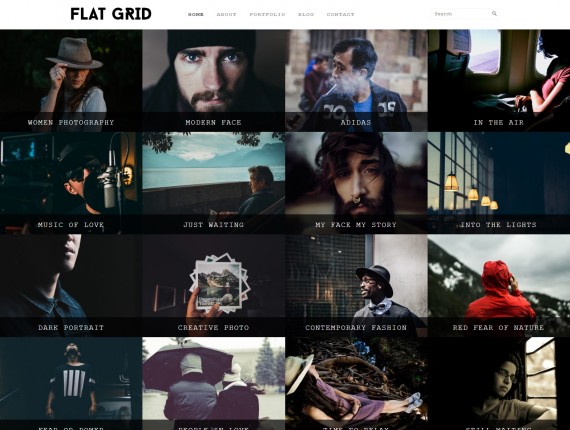Screen dimensions: 570x430
Task: Open the Just Waiting image
Action: (213, 183)
